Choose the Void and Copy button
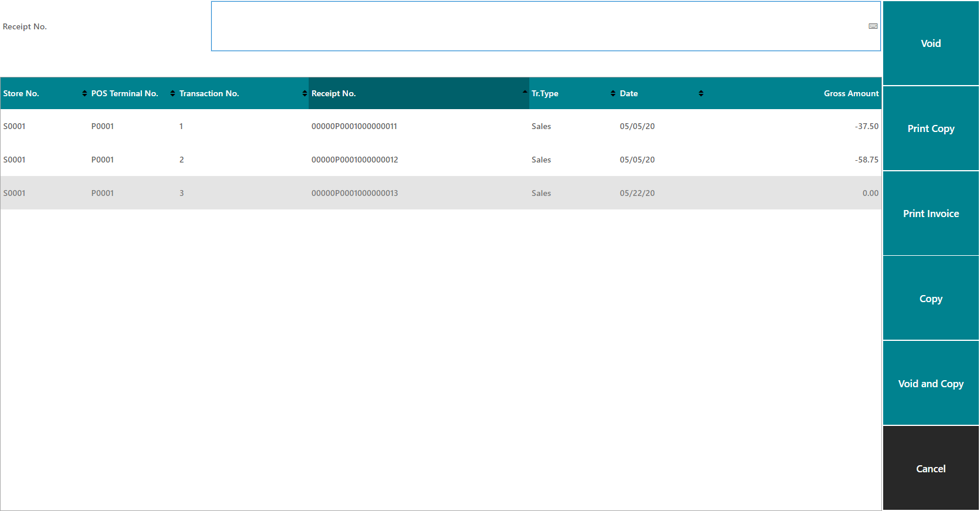Viewport: 980px width, 511px height. (931, 384)
